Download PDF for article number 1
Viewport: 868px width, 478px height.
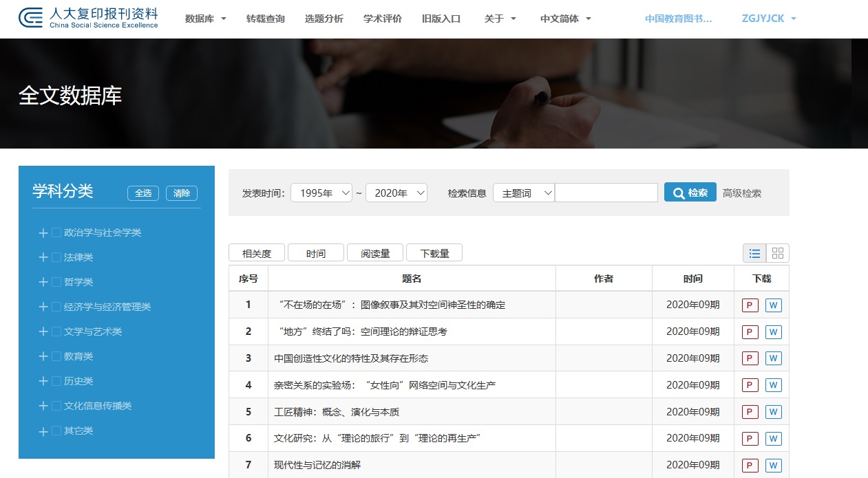(750, 305)
